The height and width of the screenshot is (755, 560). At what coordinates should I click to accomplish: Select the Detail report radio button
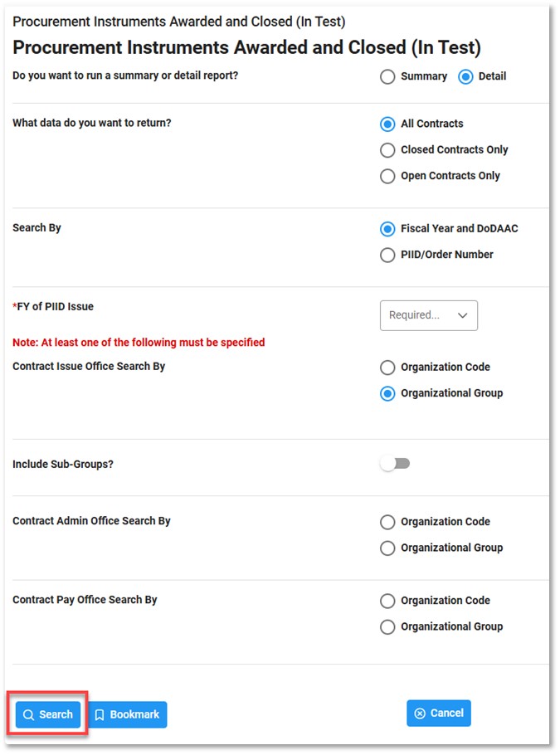click(x=465, y=76)
